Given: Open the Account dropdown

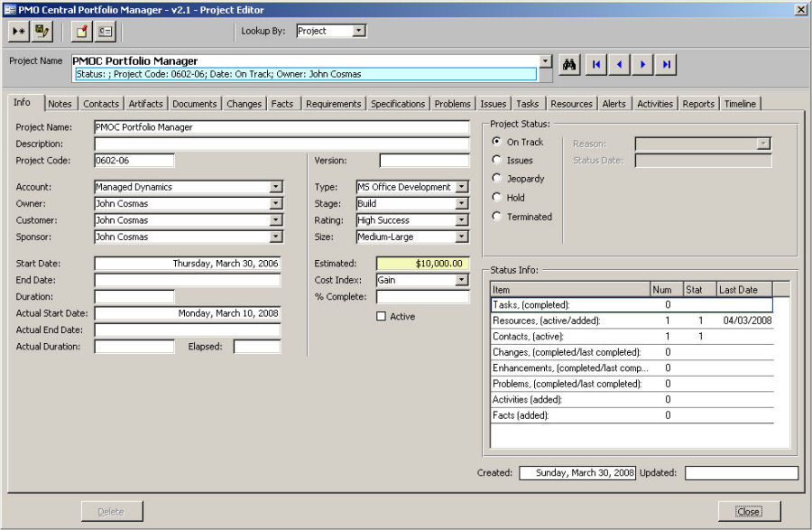Looking at the screenshot, I should point(276,187).
